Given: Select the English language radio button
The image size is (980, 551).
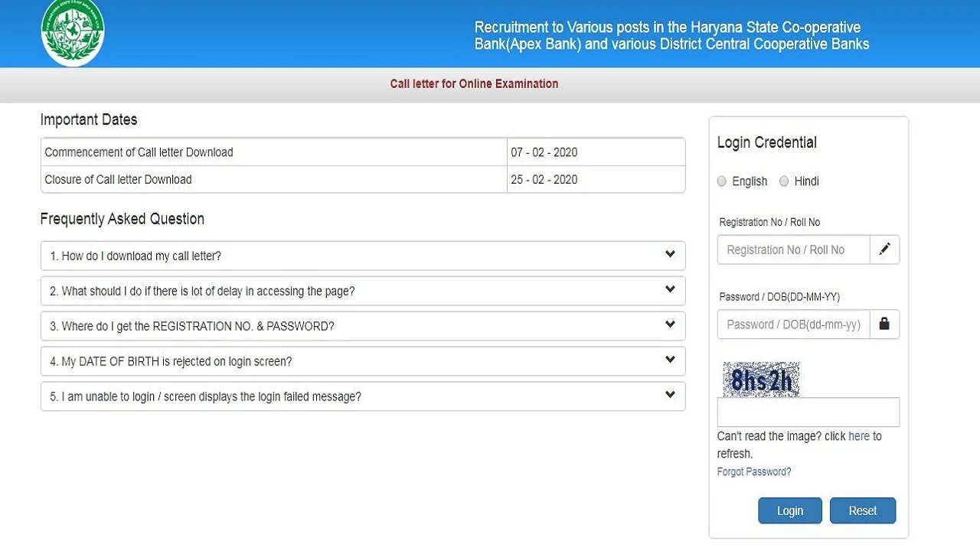Looking at the screenshot, I should pos(722,181).
